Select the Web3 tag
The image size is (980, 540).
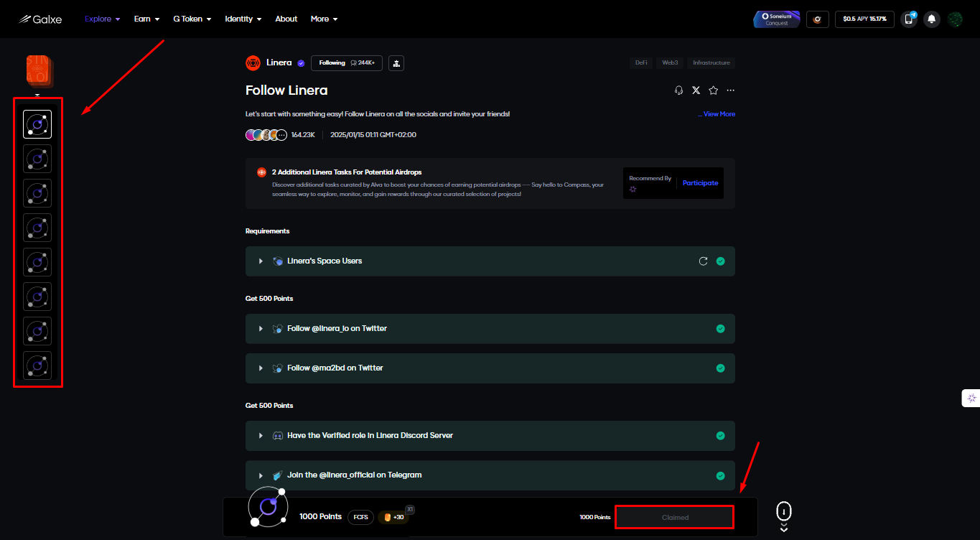pyautogui.click(x=670, y=63)
